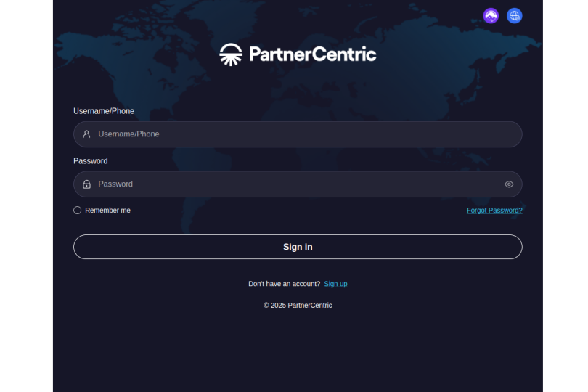Show password with the eye icon
This screenshot has height=392, width=588.
coord(509,184)
